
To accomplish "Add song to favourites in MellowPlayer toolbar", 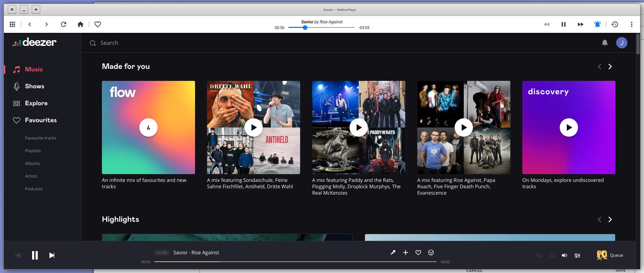I will tap(98, 24).
